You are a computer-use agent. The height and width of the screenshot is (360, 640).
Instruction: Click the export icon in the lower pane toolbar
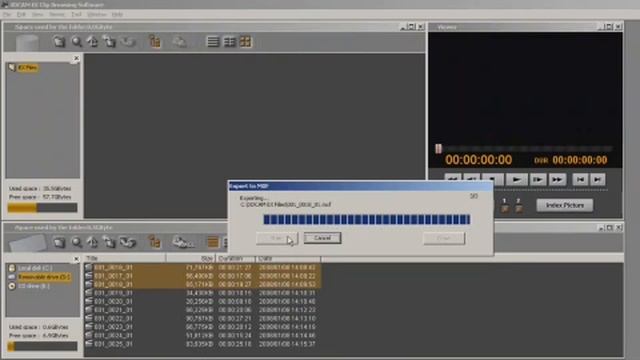[x=182, y=242]
